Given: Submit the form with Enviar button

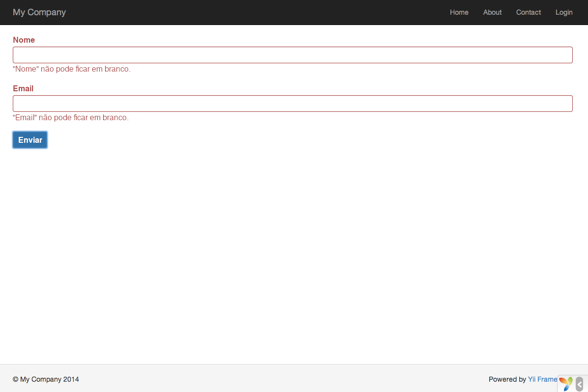Looking at the screenshot, I should click(x=30, y=140).
